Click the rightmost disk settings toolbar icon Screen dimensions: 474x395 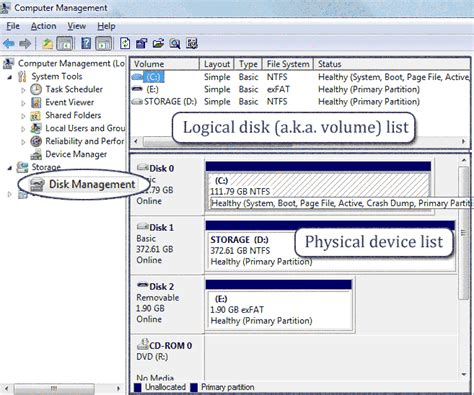click(x=192, y=43)
